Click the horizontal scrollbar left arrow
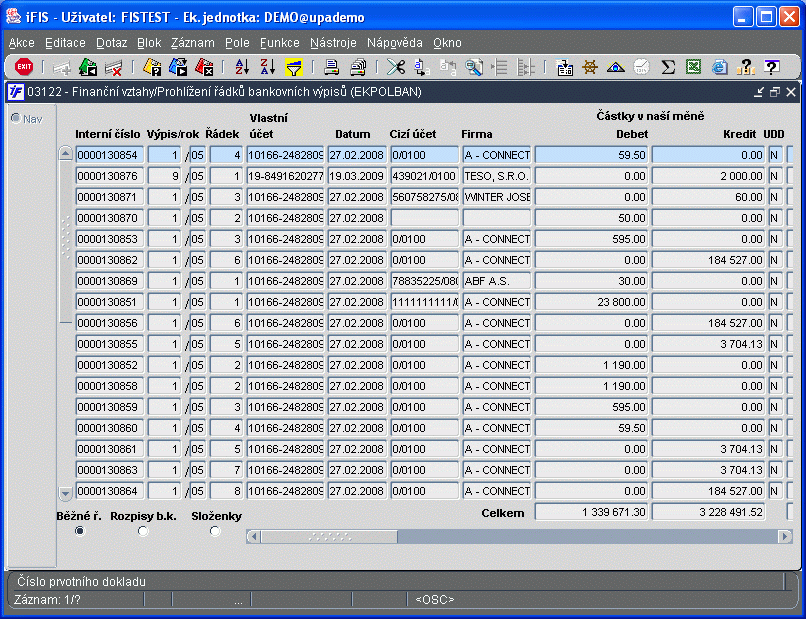Screen dimensions: 806x619 pos(254,536)
